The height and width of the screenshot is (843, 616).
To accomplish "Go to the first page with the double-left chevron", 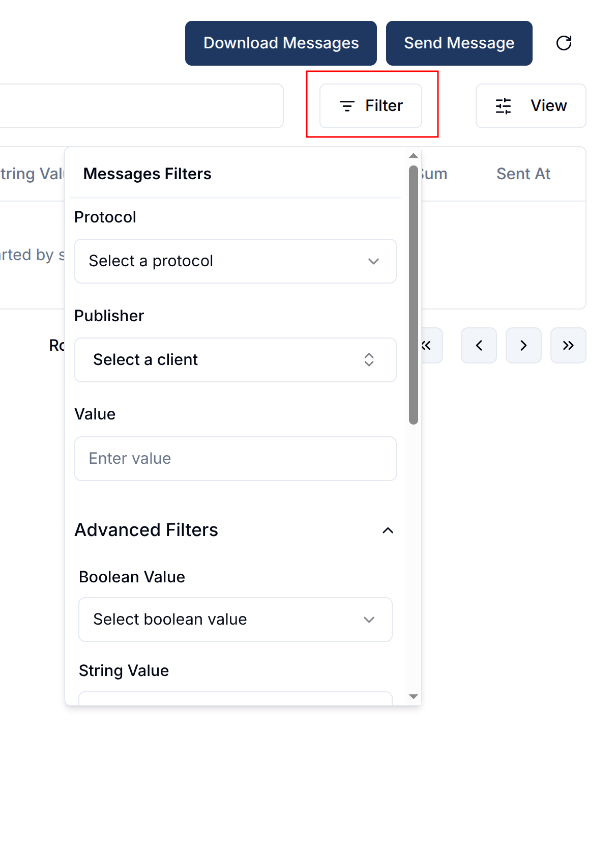I will coord(426,346).
